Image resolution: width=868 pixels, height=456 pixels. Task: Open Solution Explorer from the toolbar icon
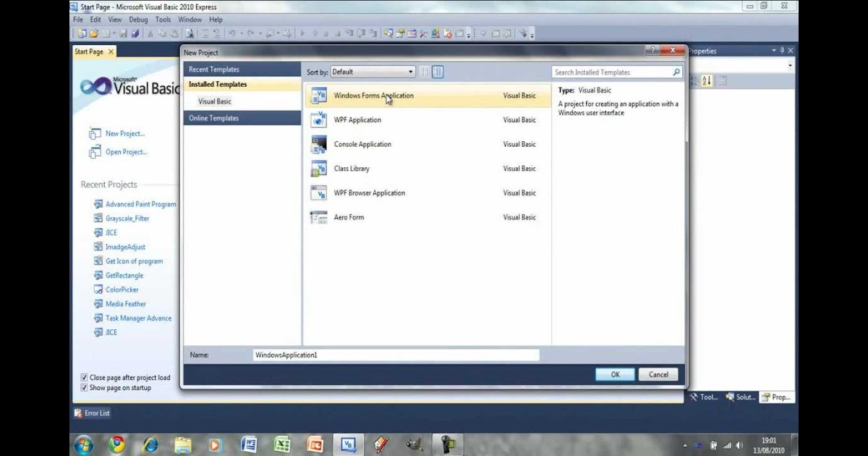point(388,33)
